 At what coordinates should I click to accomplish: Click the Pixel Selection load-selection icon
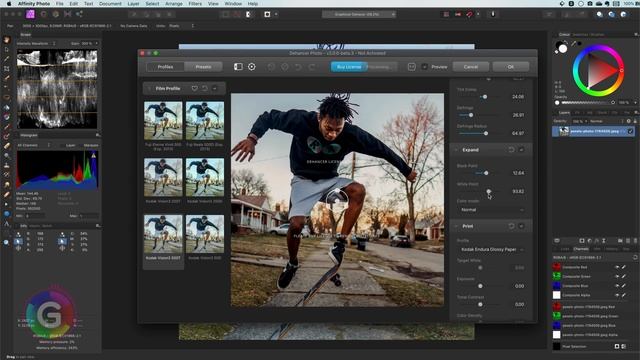click(617, 346)
